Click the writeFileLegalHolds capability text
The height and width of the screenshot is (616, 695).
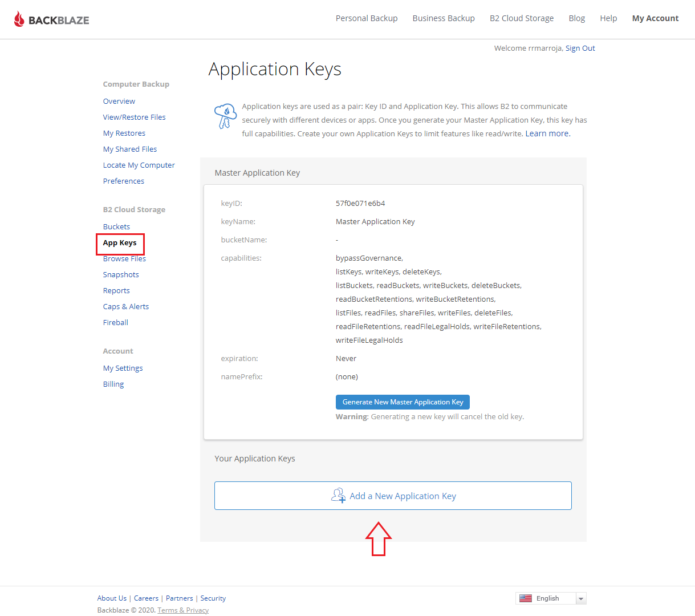(x=369, y=340)
